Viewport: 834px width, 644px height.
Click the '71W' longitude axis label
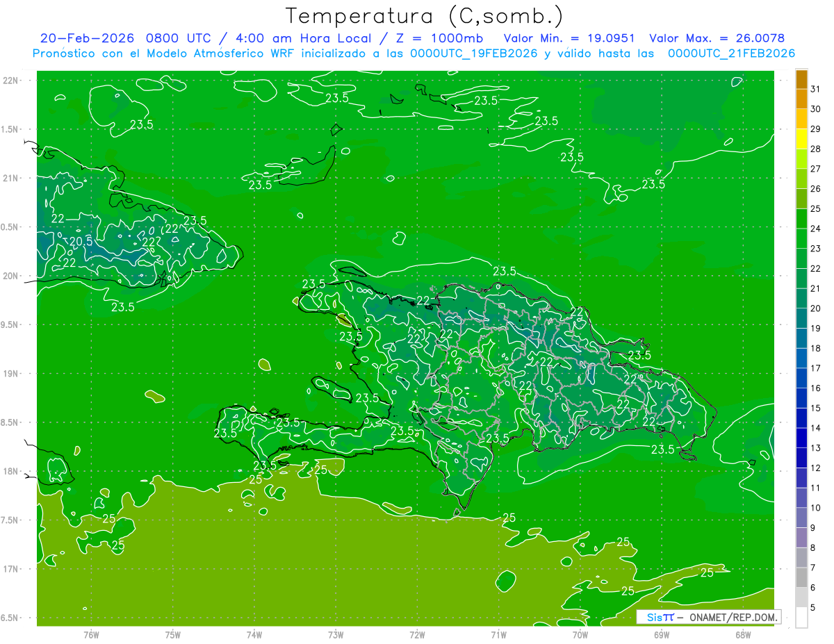point(498,634)
